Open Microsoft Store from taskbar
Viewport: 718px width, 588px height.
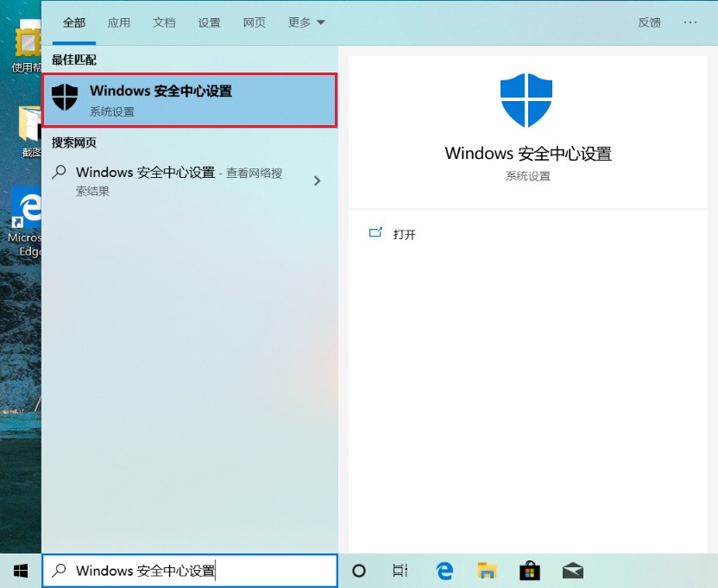[x=529, y=571]
